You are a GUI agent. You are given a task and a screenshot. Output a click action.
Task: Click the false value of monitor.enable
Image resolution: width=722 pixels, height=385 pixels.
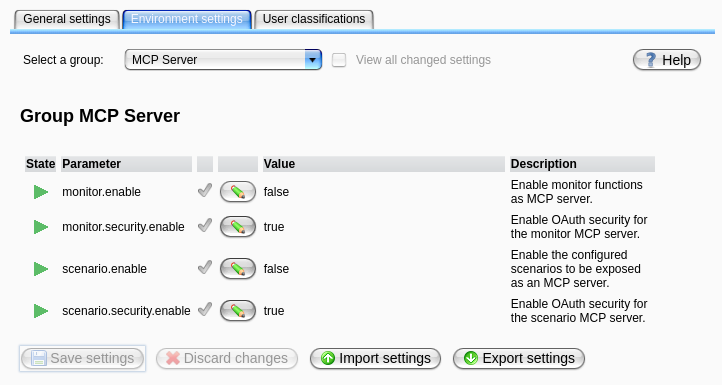pos(276,192)
